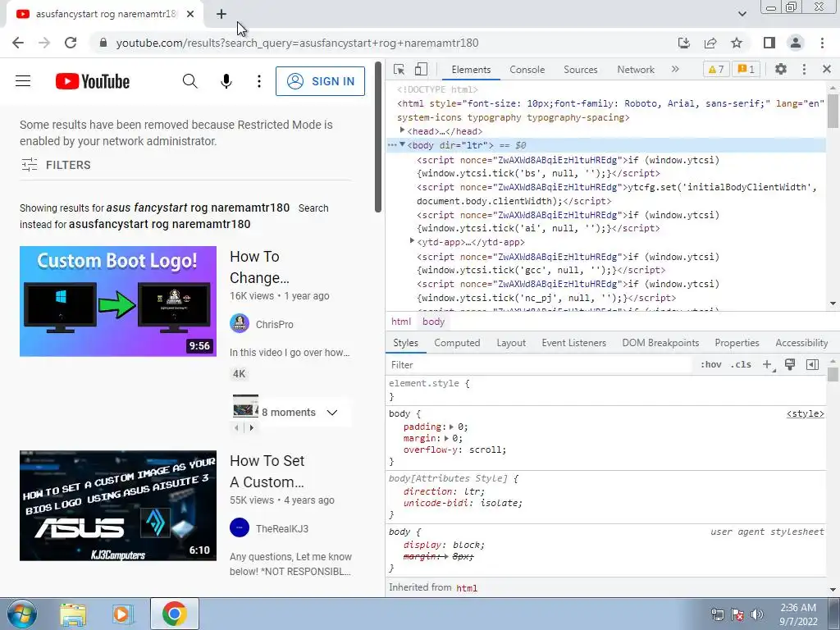Toggle the device toolbar icon
This screenshot has height=630, width=840.
(x=421, y=69)
